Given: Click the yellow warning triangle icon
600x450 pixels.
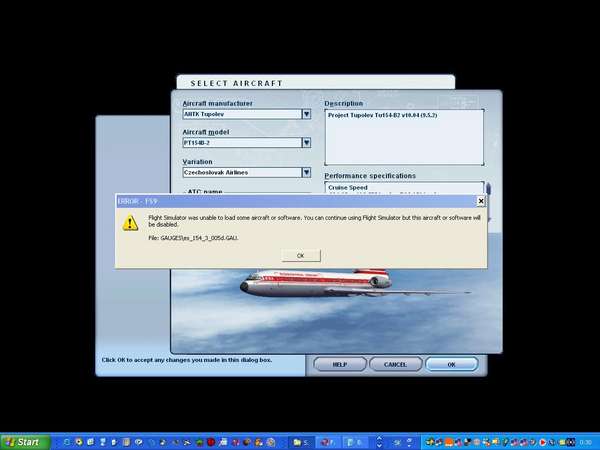Looking at the screenshot, I should (130, 223).
